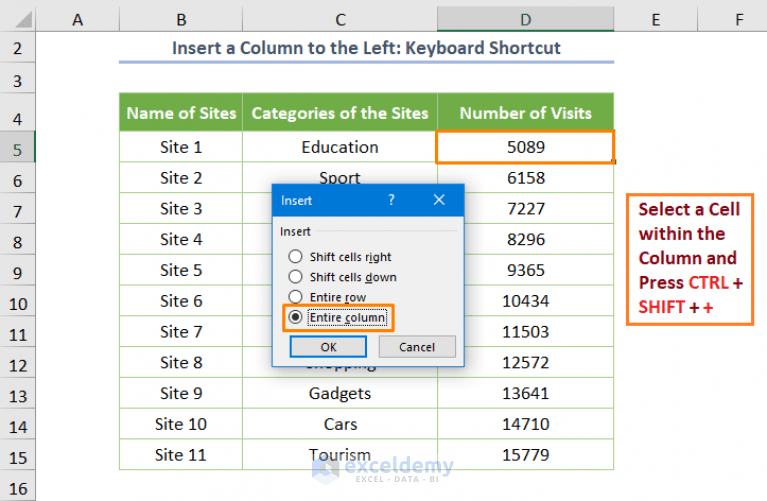
Task: Click the 'Site 7' cell
Action: 181,332
